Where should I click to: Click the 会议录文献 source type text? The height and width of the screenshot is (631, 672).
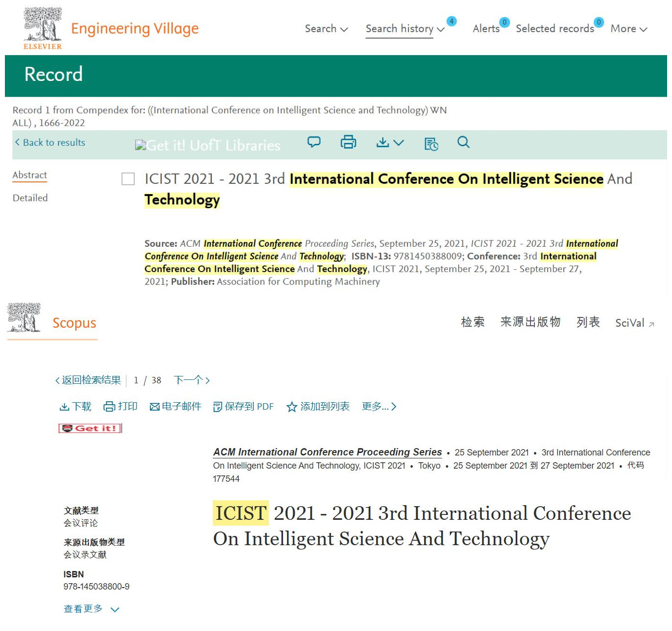click(x=85, y=555)
